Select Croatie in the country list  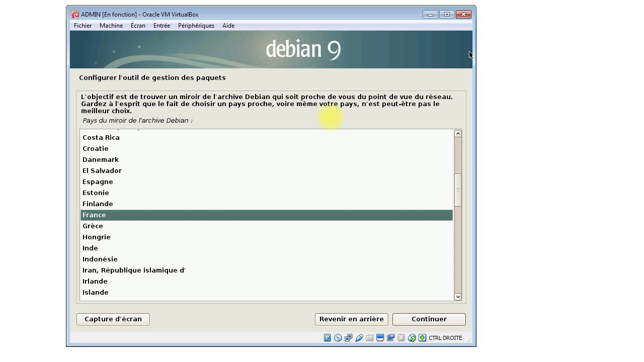coord(267,148)
